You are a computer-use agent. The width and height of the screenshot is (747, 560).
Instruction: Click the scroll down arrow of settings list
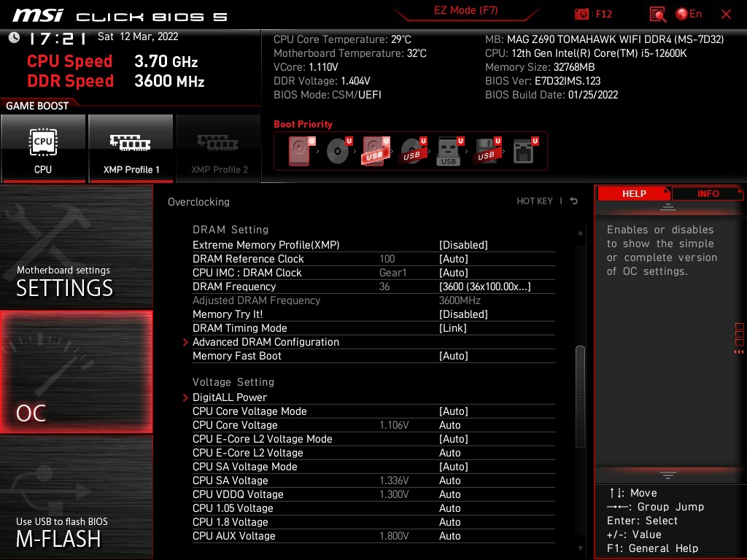(x=580, y=548)
